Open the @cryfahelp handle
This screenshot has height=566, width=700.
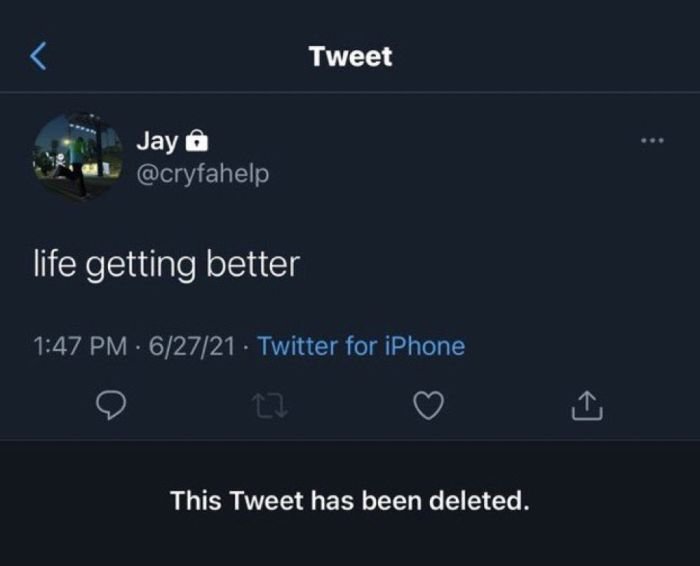[203, 173]
